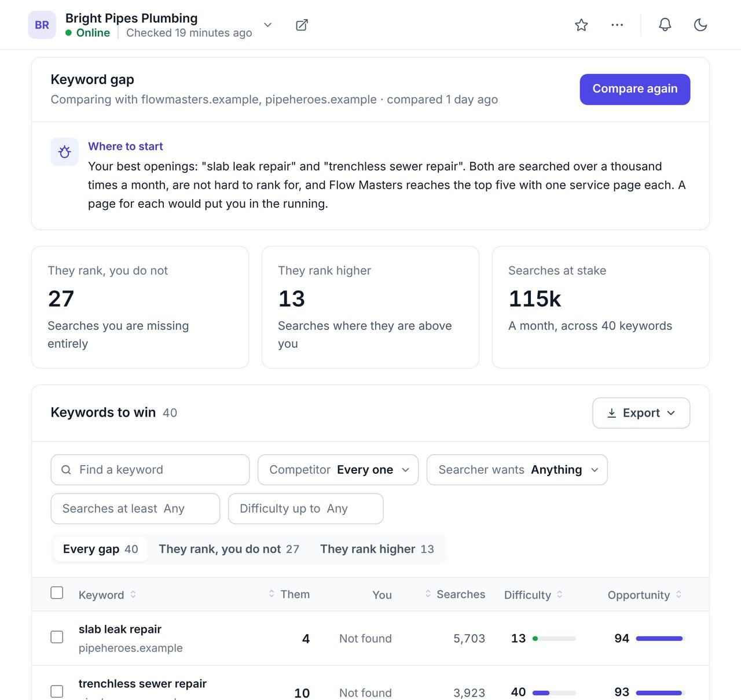
Task: Click the opportunity bar showing 94
Action: tap(661, 639)
